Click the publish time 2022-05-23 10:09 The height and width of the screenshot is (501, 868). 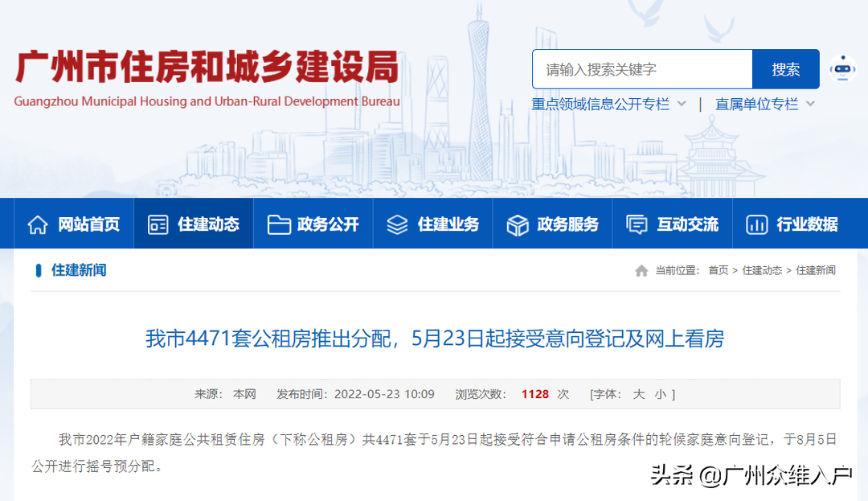[384, 394]
